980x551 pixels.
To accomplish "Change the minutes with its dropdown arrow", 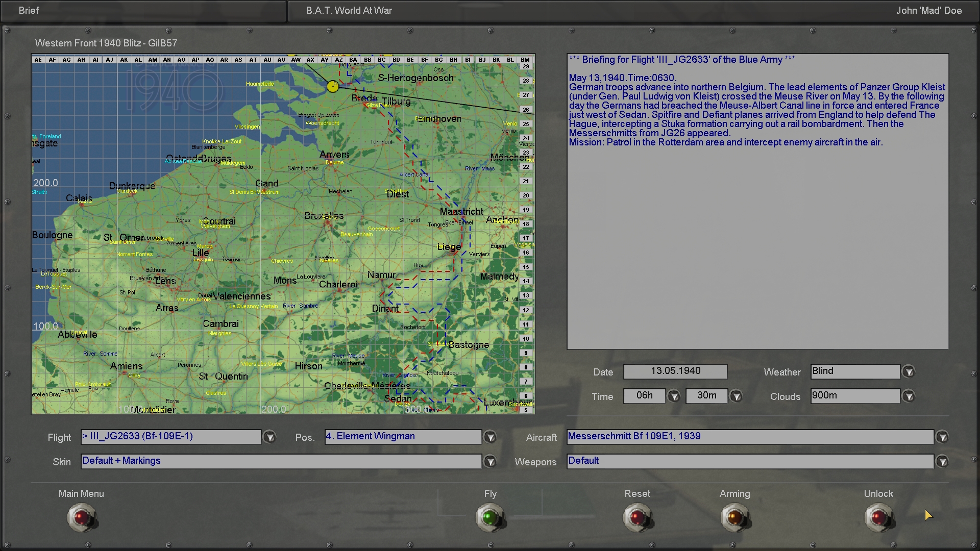I will point(736,396).
